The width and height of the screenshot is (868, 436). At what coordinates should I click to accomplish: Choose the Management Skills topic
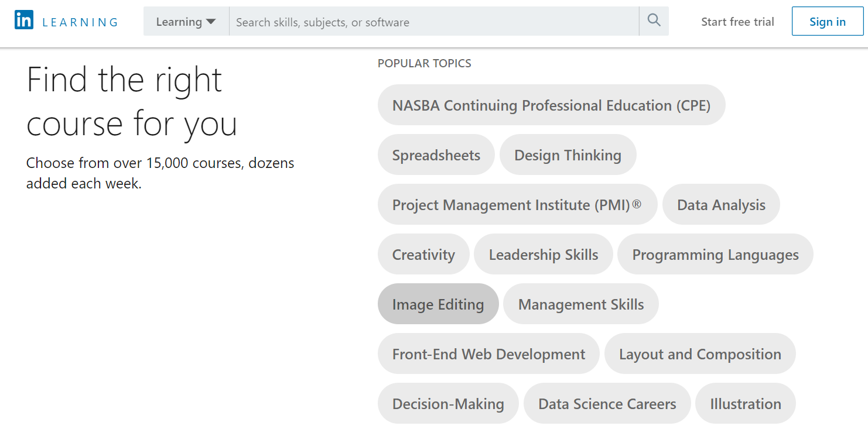[581, 304]
